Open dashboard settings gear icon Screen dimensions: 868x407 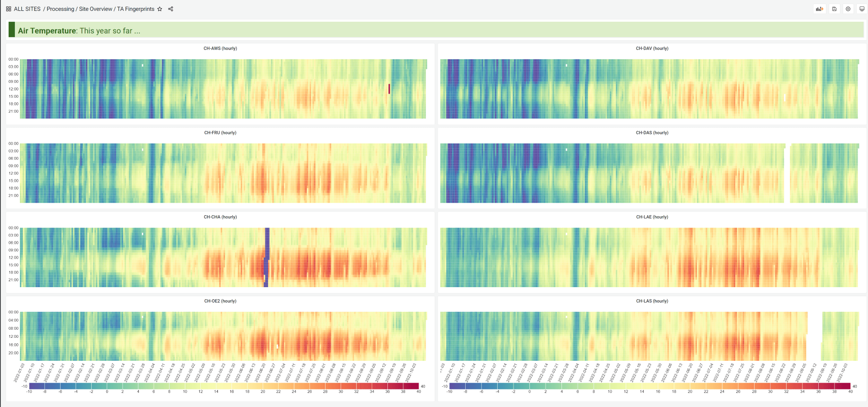[x=848, y=9]
